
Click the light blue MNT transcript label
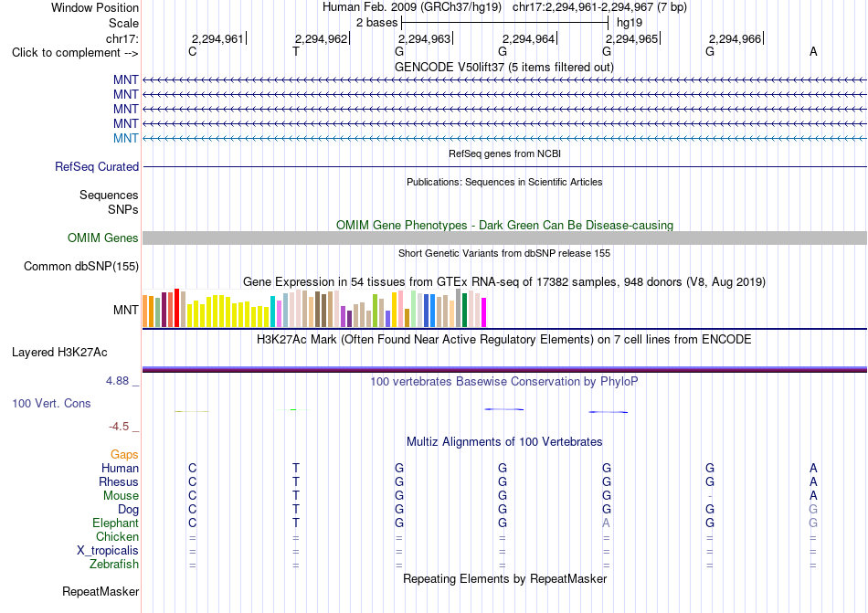click(126, 138)
